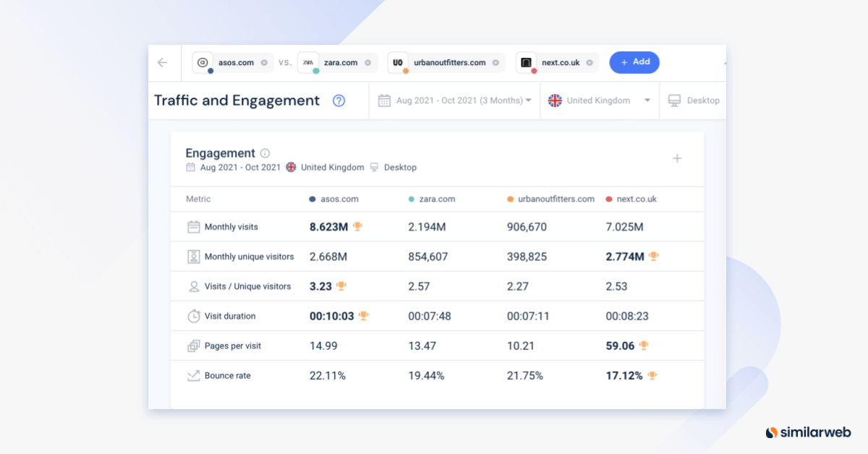Click the UK flag in the Engagement subtitle
Viewport: 868px width, 454px height.
coord(292,167)
